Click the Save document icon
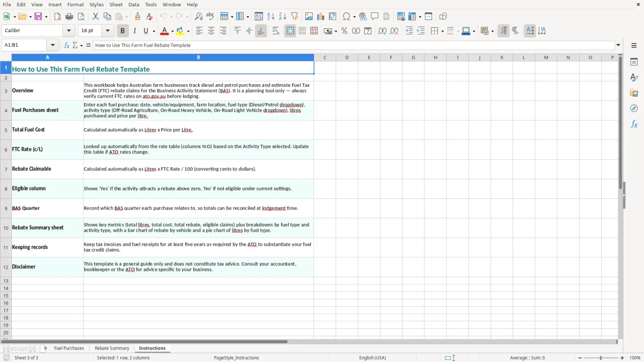The image size is (644, 362). pyautogui.click(x=38, y=17)
